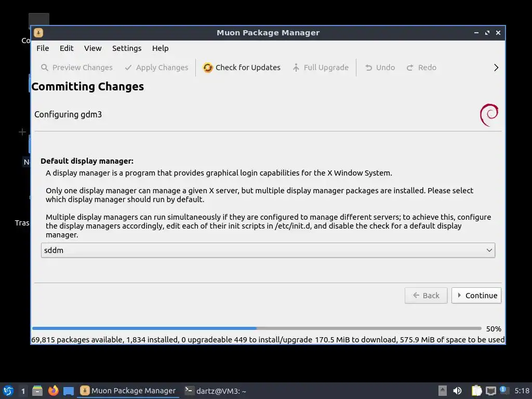Click '69,815 packages available' in the status bar

tap(77, 340)
